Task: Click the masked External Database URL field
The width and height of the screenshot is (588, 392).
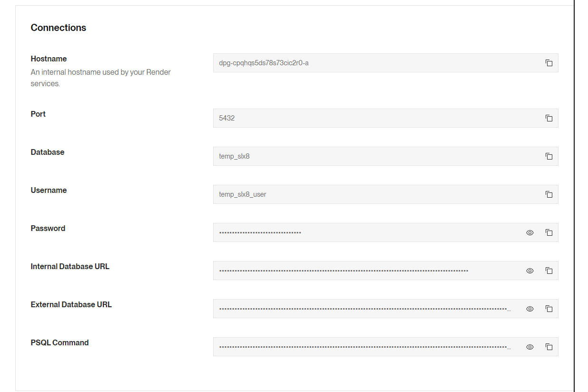Action: coord(362,309)
